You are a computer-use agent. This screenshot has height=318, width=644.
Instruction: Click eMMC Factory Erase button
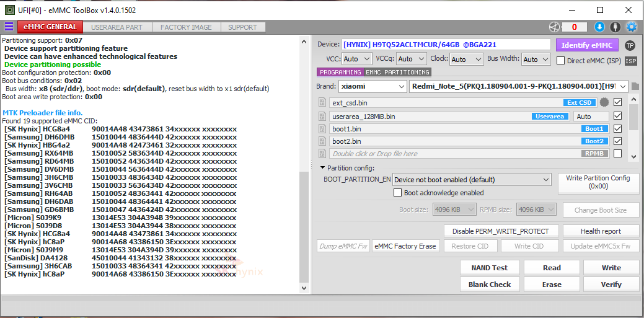coord(406,246)
